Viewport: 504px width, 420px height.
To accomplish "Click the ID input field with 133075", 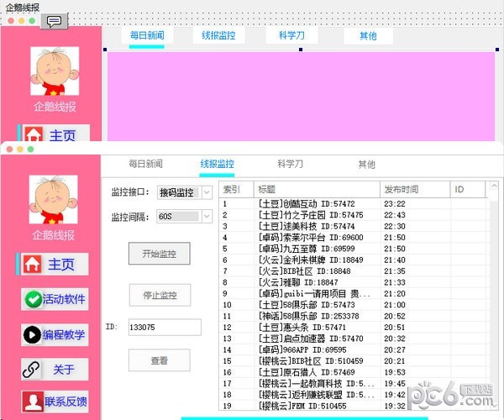I will 165,327.
